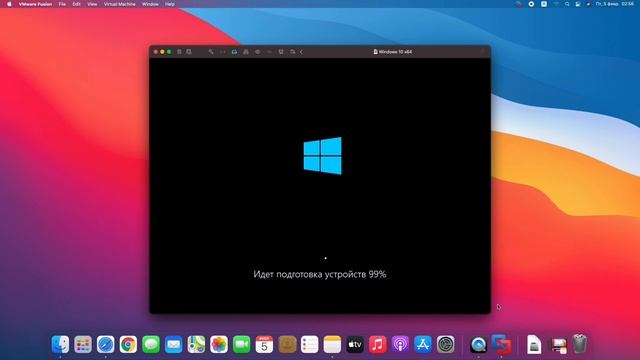Click the preparation progress 99% text
The image size is (640, 360).
pos(320,274)
